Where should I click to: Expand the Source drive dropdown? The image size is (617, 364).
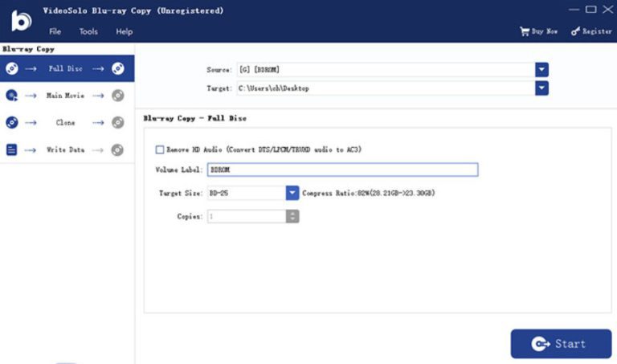pos(541,70)
